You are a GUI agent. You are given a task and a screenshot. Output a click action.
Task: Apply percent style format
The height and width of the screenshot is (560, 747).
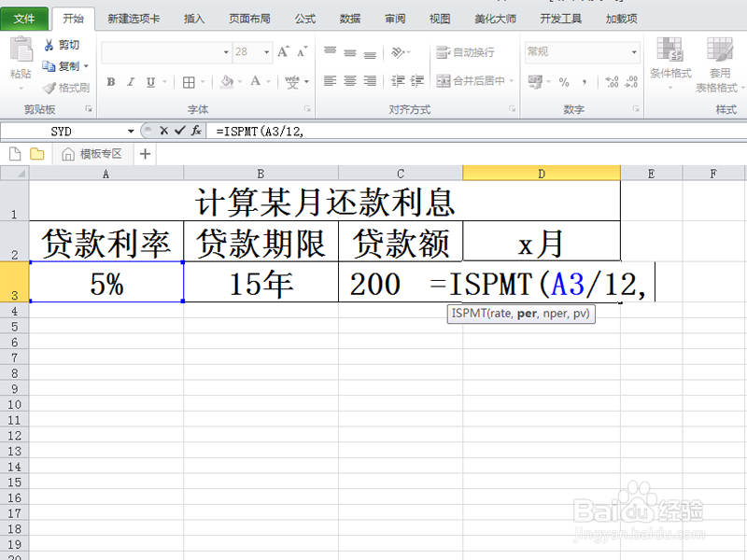pos(564,82)
